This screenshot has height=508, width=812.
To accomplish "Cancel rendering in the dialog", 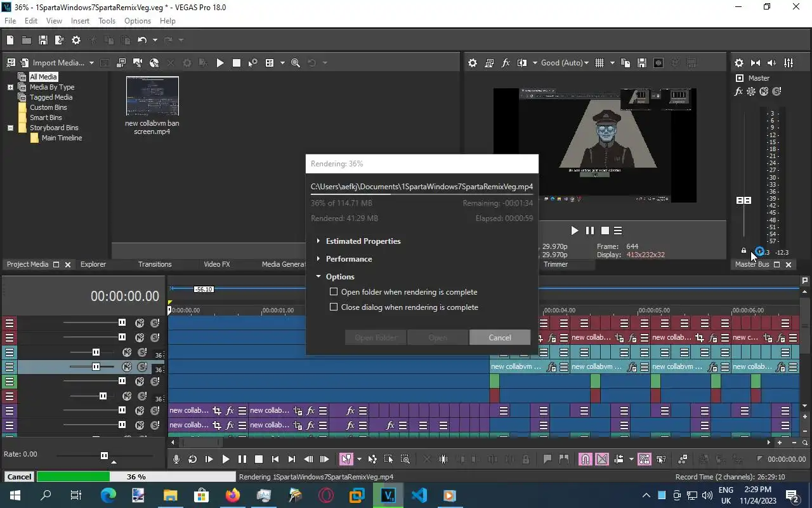I will pyautogui.click(x=500, y=337).
